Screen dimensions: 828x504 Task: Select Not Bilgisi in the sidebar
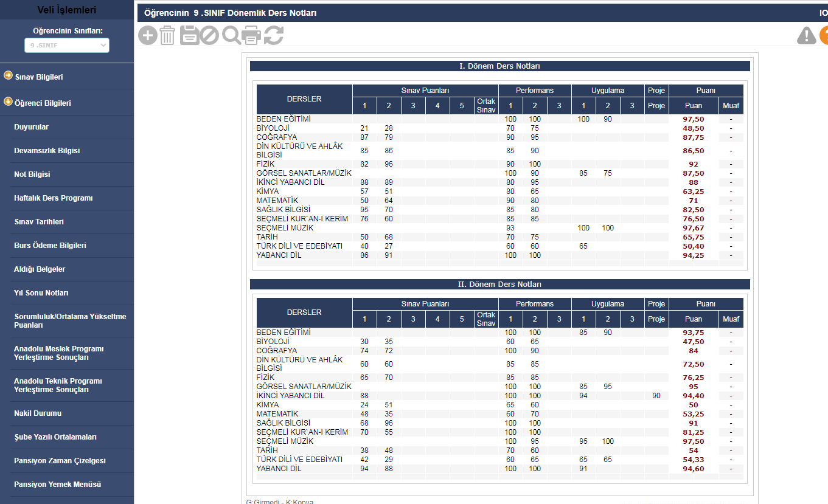point(32,174)
